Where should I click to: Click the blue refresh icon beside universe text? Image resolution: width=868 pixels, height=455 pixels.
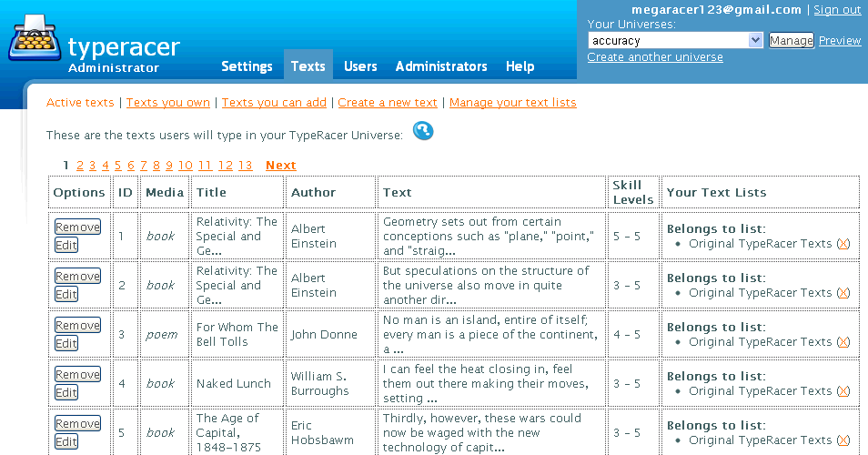[423, 132]
